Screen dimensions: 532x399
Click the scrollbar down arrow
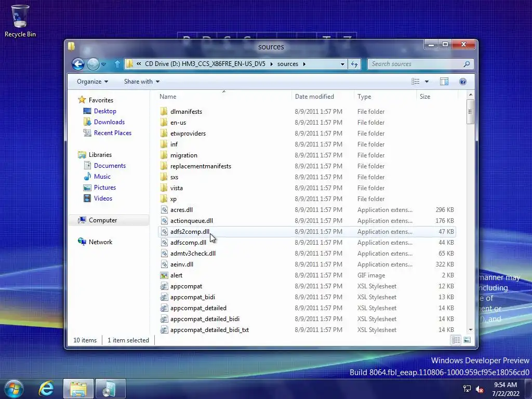tap(470, 330)
